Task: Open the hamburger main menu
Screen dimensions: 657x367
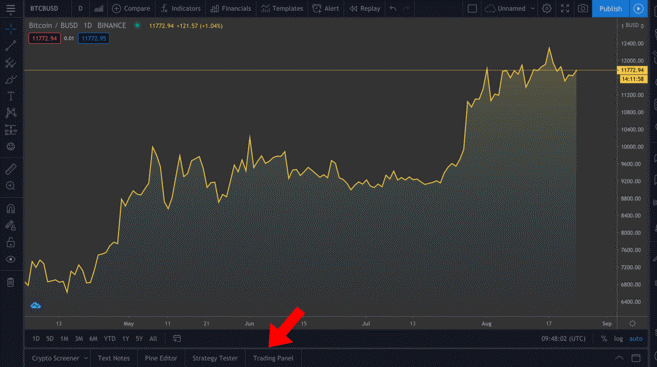Action: coord(10,9)
